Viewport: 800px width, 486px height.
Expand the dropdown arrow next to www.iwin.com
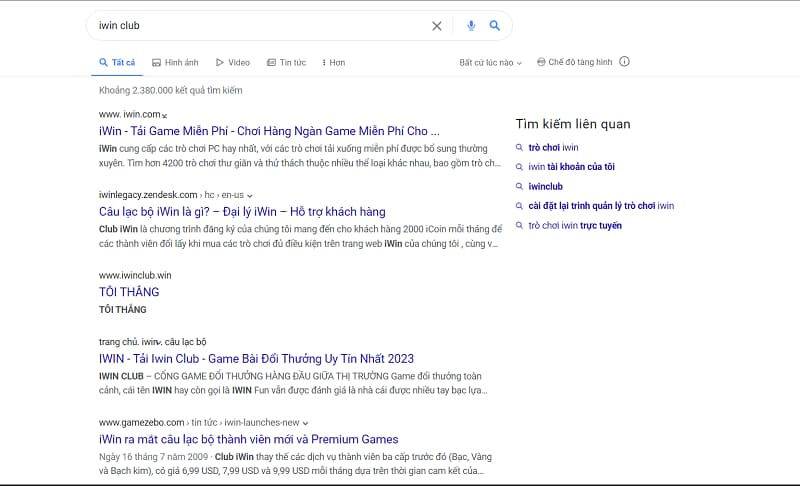pos(165,116)
